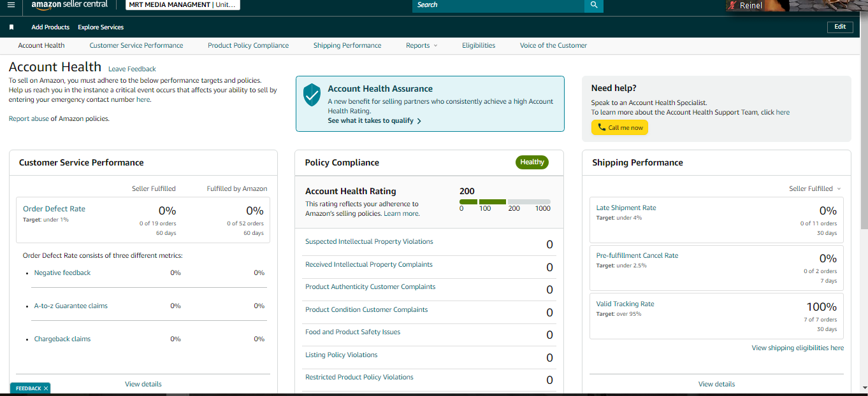The image size is (868, 396).
Task: Select the Account Health tab
Action: point(41,46)
